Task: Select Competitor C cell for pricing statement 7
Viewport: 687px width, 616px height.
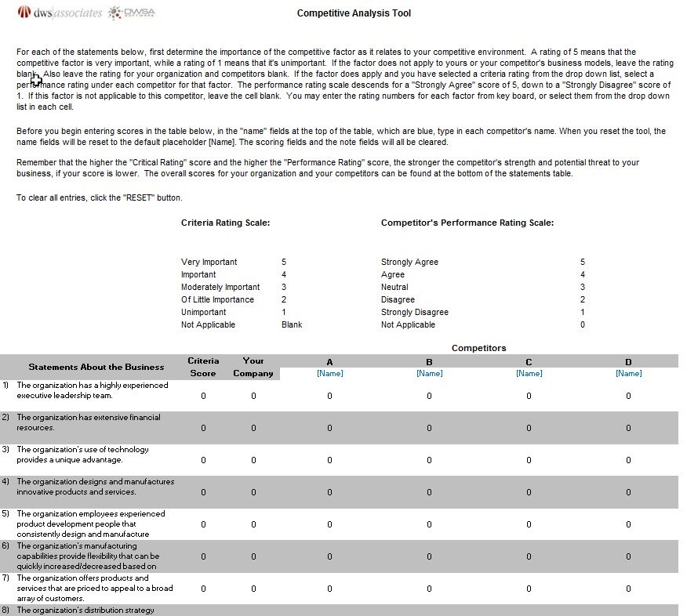Action: (529, 589)
